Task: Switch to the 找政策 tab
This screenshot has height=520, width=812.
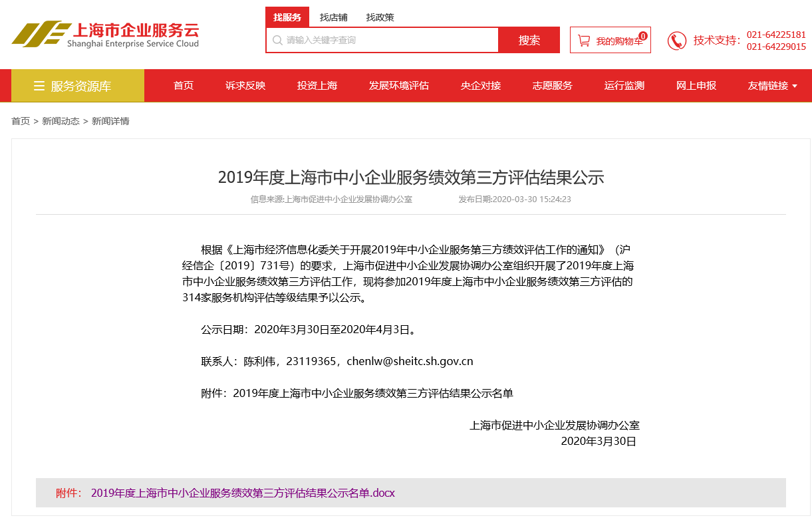Action: (380, 17)
